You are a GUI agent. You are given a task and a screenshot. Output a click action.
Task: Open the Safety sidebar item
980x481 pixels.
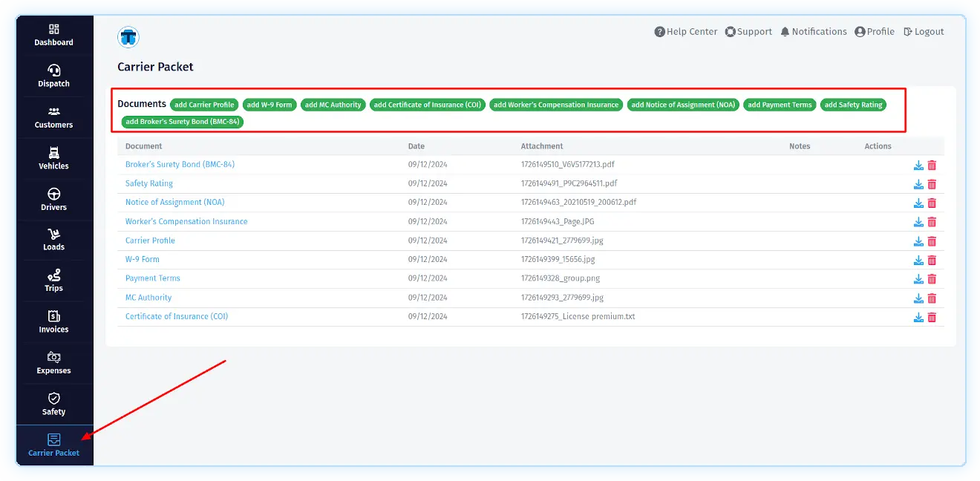pos(54,404)
